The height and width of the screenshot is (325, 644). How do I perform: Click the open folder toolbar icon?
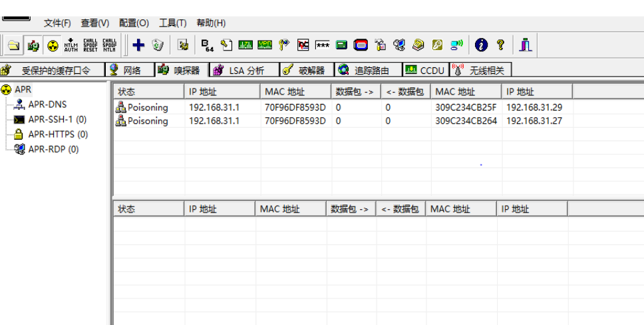coord(13,45)
